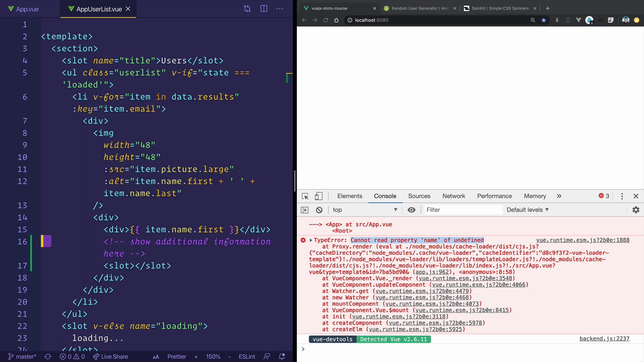Switch to App.vue editor tab
This screenshot has width=644, height=362.
pos(28,9)
